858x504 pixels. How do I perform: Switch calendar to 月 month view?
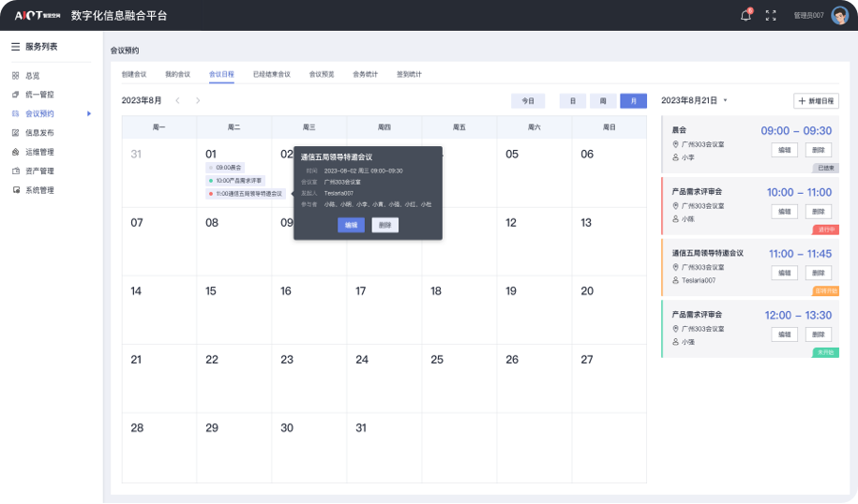pos(634,101)
